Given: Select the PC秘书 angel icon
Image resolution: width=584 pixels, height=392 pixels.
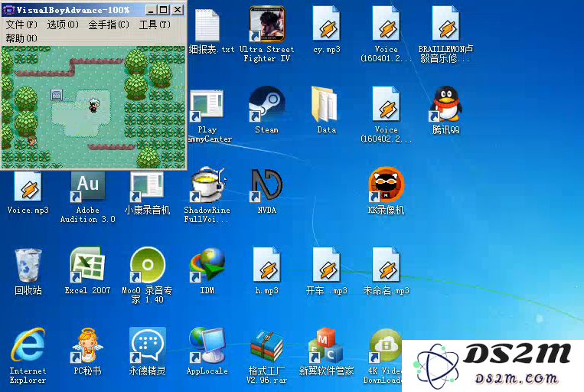Looking at the screenshot, I should pyautogui.click(x=87, y=345).
